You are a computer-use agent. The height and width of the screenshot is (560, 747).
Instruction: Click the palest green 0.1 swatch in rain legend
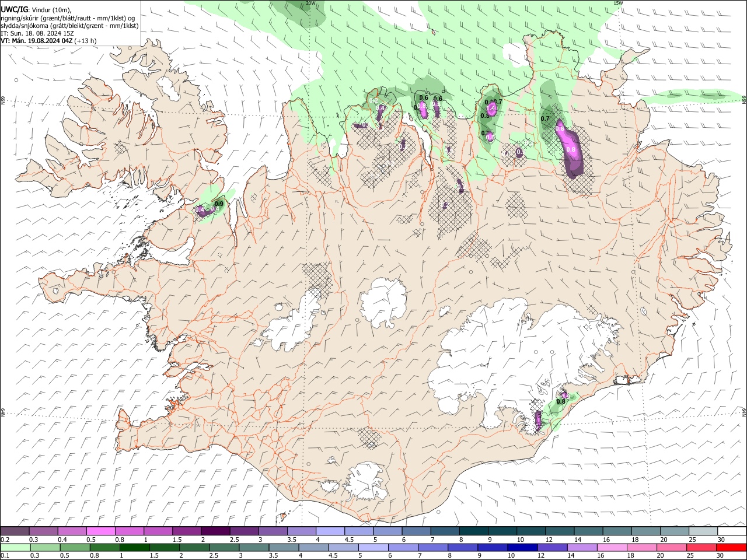coord(15,548)
